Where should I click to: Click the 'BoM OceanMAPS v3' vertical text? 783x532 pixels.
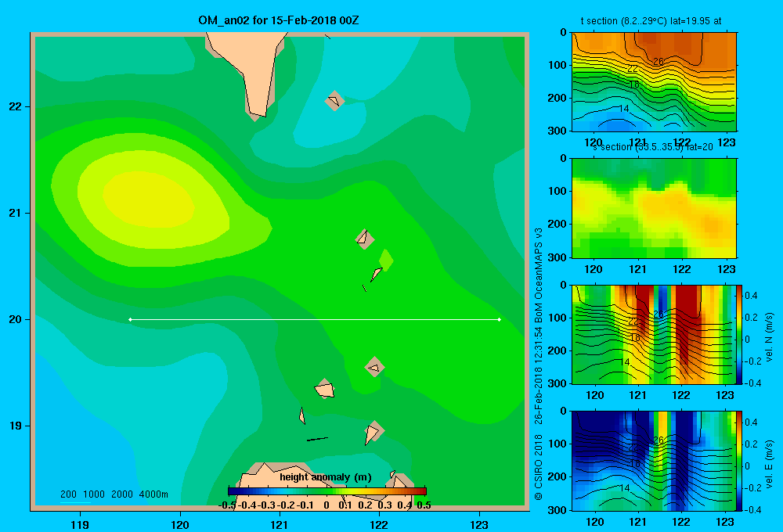539,275
